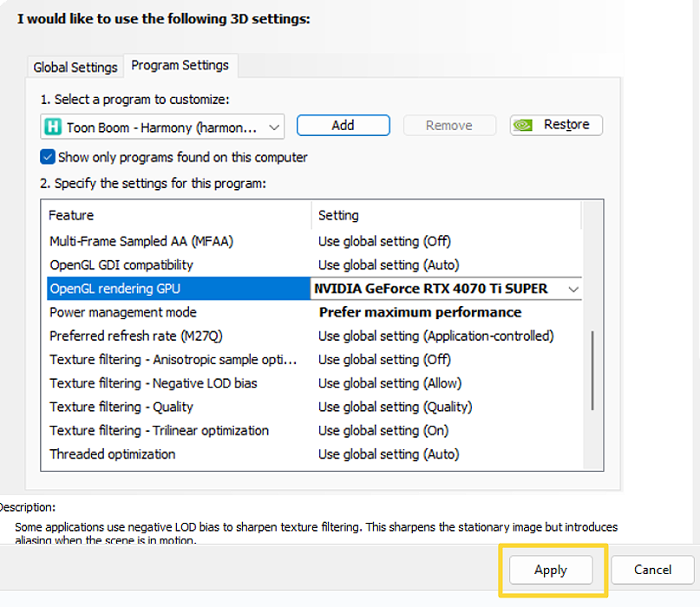
Task: Select the Program Settings tab
Action: tap(180, 65)
